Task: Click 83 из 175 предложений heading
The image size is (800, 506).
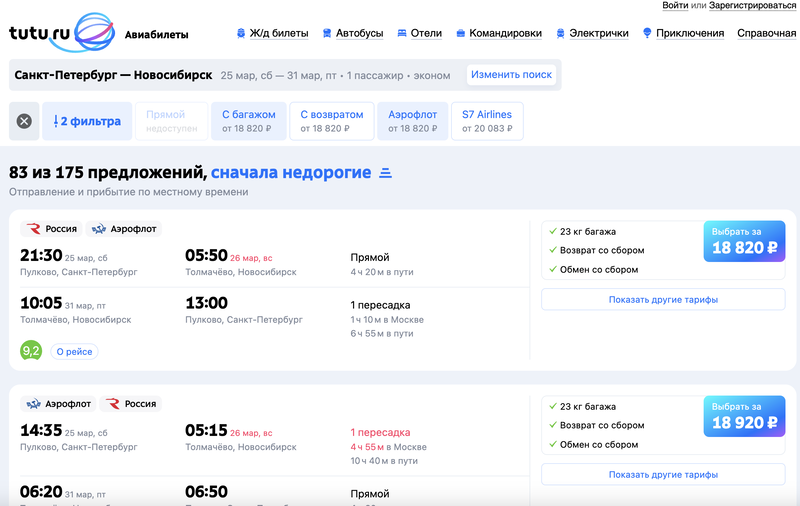Action: [x=108, y=173]
